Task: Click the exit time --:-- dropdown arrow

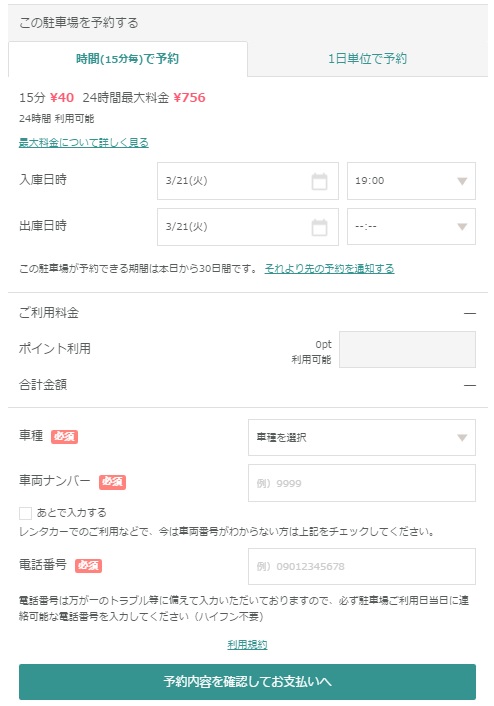Action: click(x=462, y=227)
